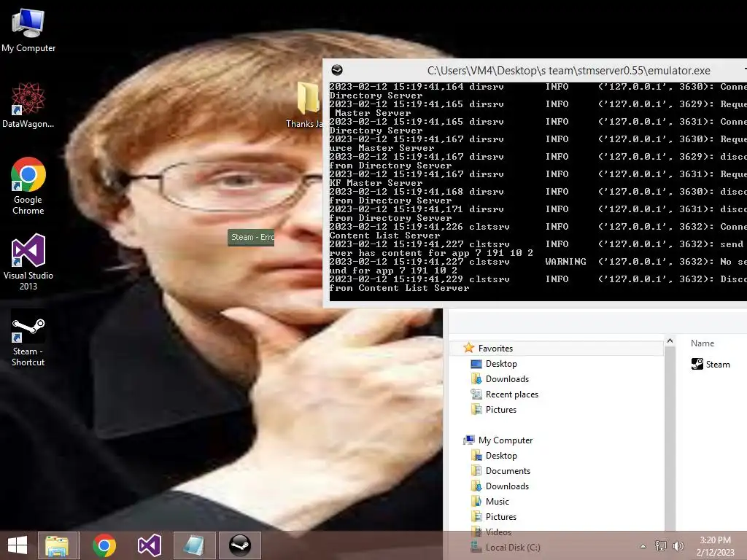Screen dimensions: 747x560
Task: Open Local Disk (C:) in navigation pane
Action: (513, 548)
